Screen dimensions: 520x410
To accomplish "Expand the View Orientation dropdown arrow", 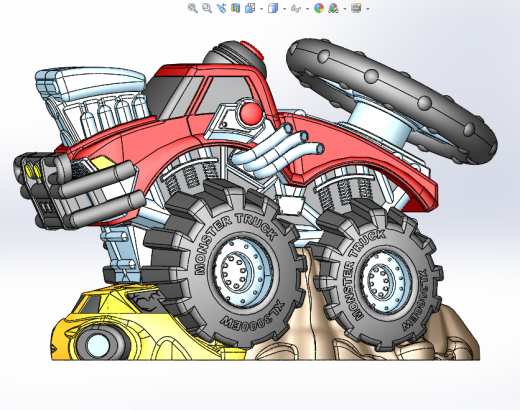I will pyautogui.click(x=261, y=9).
